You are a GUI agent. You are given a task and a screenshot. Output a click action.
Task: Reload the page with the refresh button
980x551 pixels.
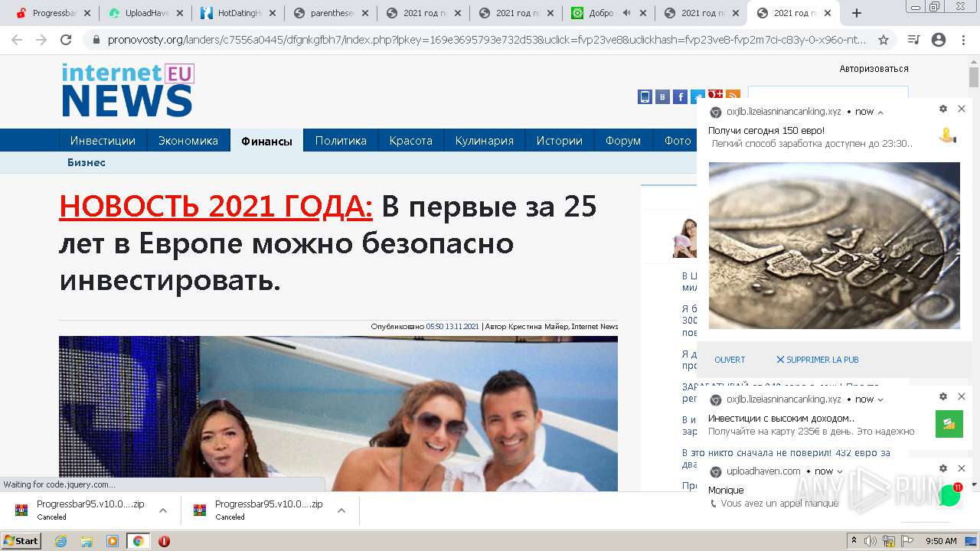(x=66, y=40)
